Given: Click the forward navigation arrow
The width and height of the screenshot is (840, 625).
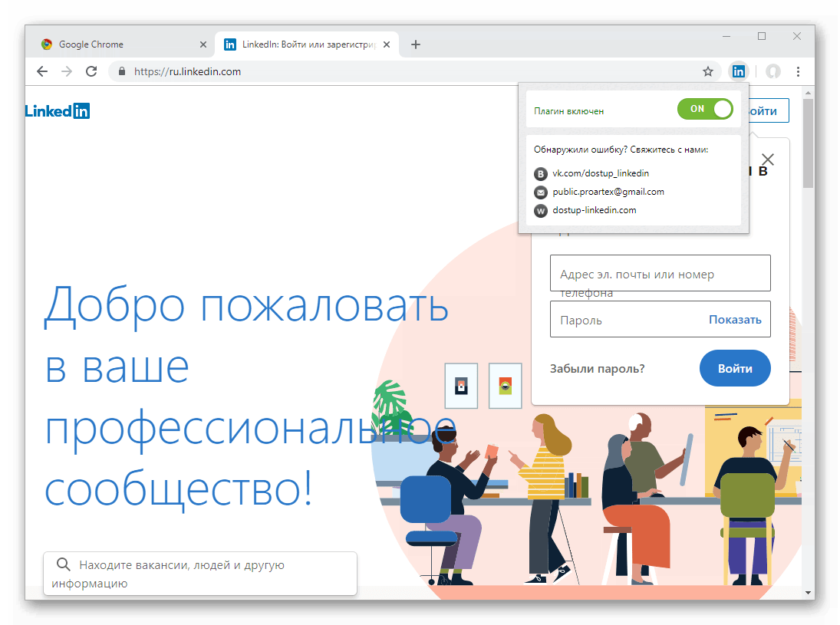Looking at the screenshot, I should (x=67, y=71).
